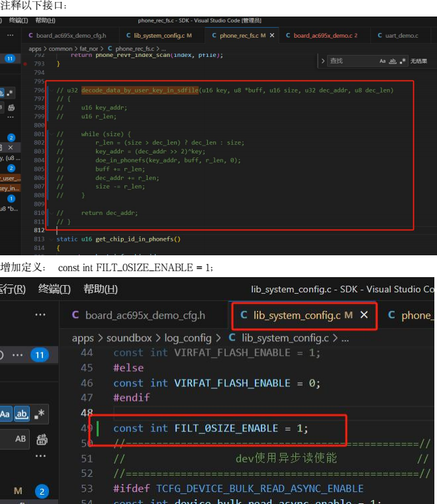Click highlighted decode_data_by_user_key_in_sdfile text

(140, 91)
